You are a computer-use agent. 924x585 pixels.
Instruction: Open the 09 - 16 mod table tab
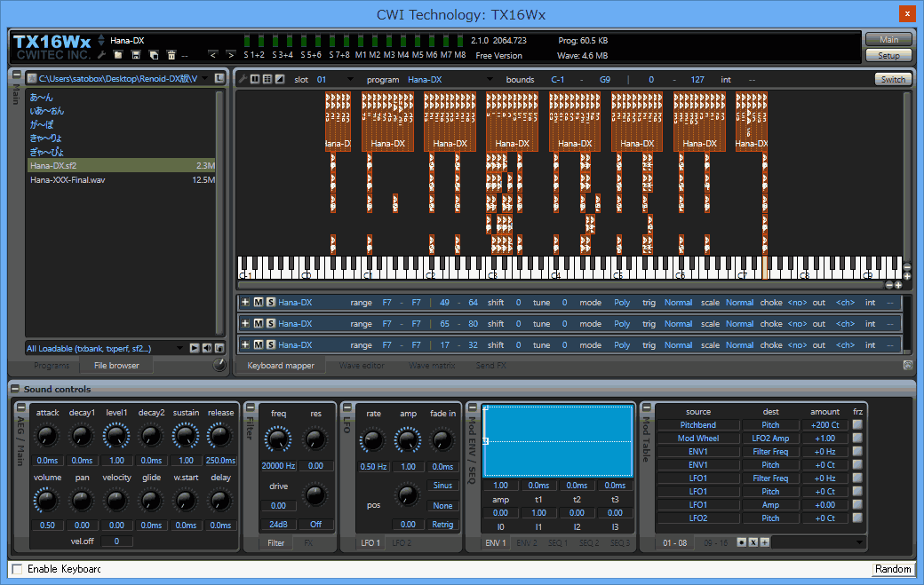[716, 542]
